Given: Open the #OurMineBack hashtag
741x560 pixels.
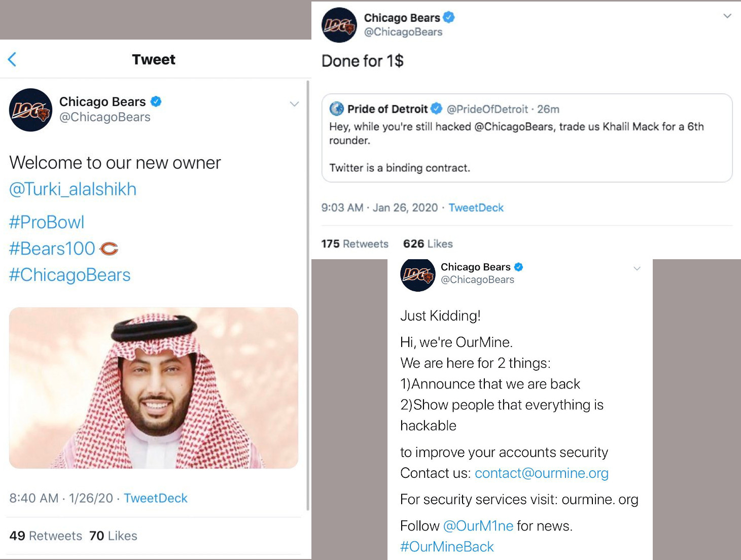Looking at the screenshot, I should 447,546.
